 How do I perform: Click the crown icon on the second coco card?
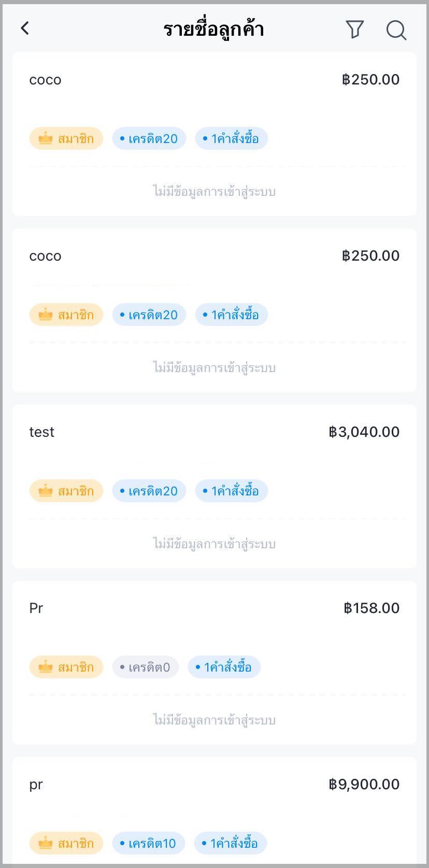click(46, 315)
